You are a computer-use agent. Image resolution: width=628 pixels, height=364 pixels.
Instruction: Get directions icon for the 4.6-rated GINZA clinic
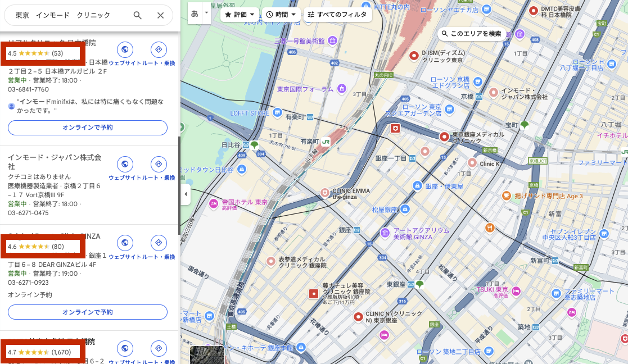coord(159,243)
